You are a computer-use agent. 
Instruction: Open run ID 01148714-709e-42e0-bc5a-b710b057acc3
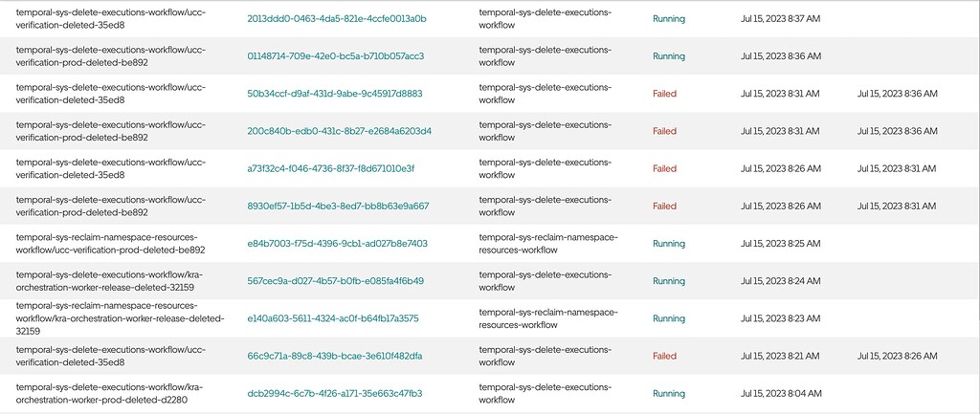point(336,56)
